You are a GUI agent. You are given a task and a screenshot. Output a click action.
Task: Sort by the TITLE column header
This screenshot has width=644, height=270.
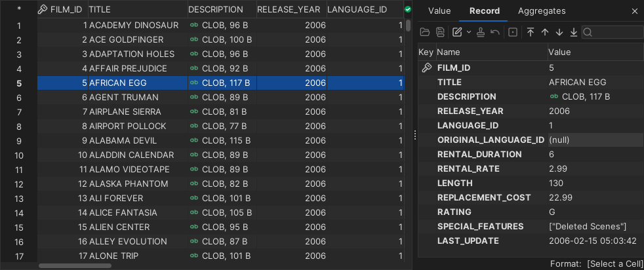pyautogui.click(x=138, y=9)
